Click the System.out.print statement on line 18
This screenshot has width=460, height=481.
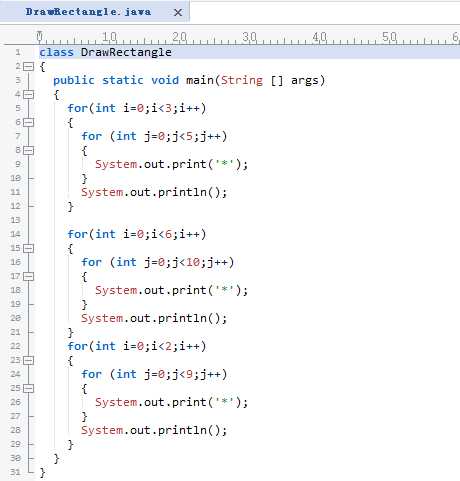[172, 290]
